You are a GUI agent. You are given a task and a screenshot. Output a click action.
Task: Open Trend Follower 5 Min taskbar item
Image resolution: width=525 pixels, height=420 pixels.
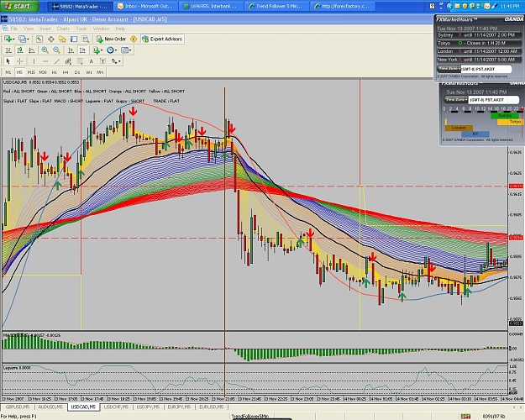coord(276,6)
